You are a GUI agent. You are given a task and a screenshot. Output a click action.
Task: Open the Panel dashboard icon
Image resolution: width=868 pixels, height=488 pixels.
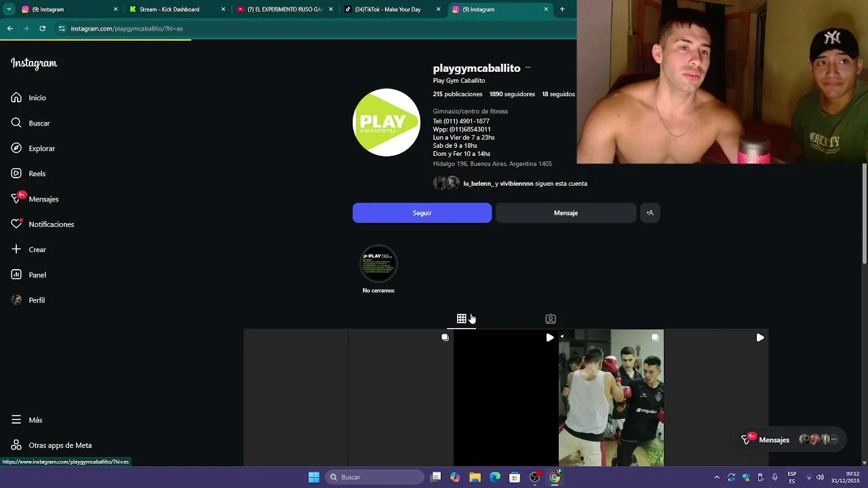(x=16, y=274)
